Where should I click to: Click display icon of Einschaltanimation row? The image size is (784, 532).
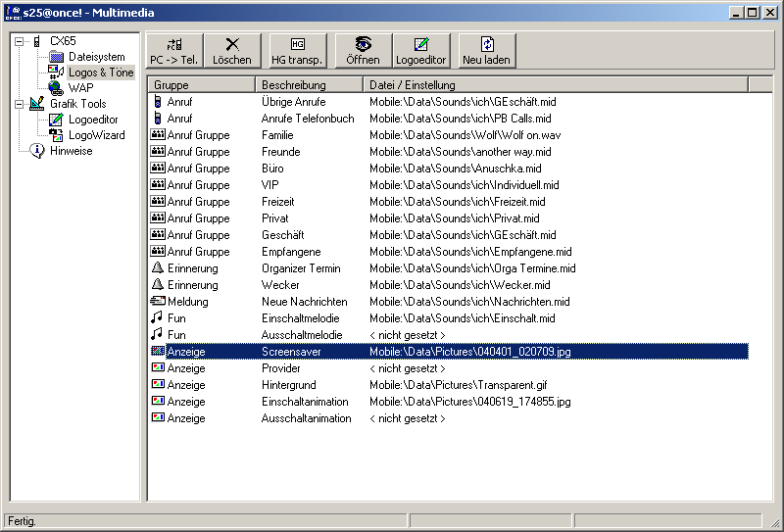coord(158,401)
